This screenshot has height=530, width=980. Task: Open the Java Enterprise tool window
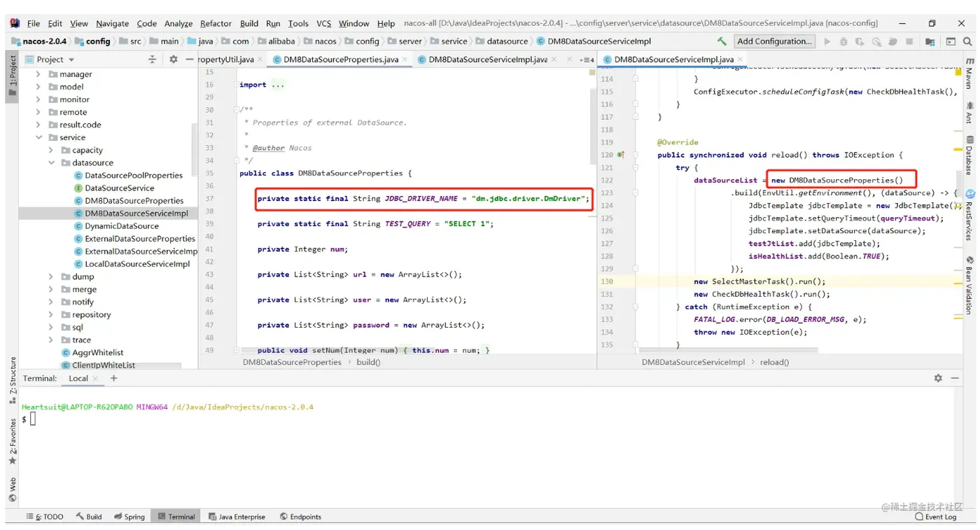pos(237,517)
